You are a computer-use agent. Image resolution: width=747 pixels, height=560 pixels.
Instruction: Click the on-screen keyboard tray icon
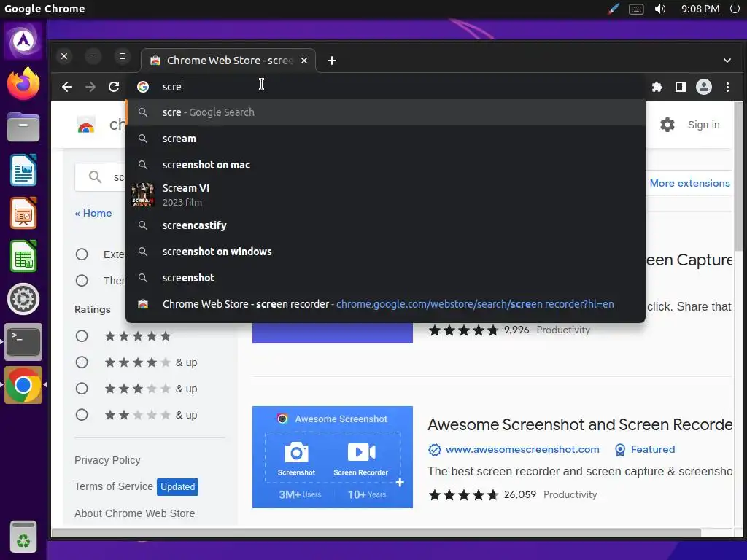click(636, 9)
